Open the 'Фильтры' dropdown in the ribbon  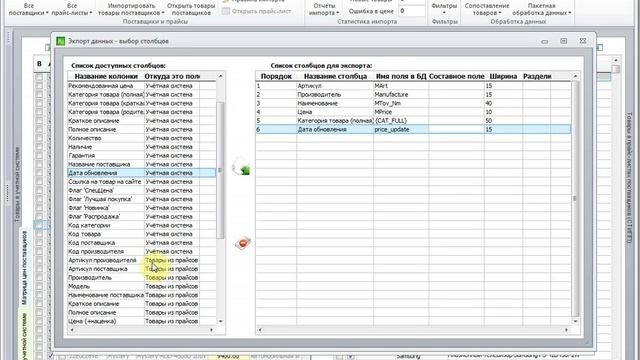pos(444,9)
